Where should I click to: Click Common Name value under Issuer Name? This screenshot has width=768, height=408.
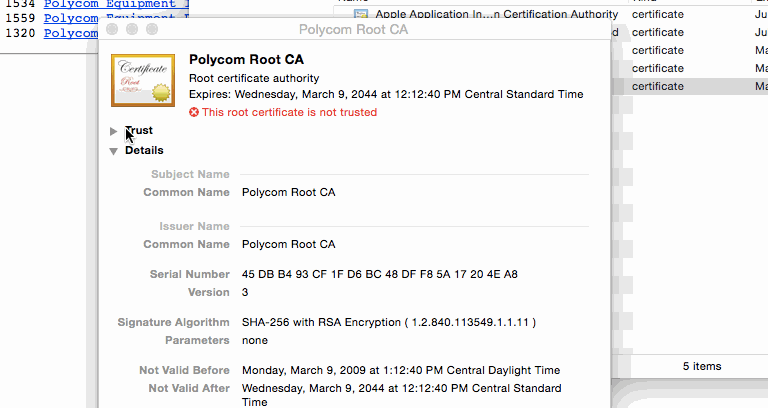(288, 244)
